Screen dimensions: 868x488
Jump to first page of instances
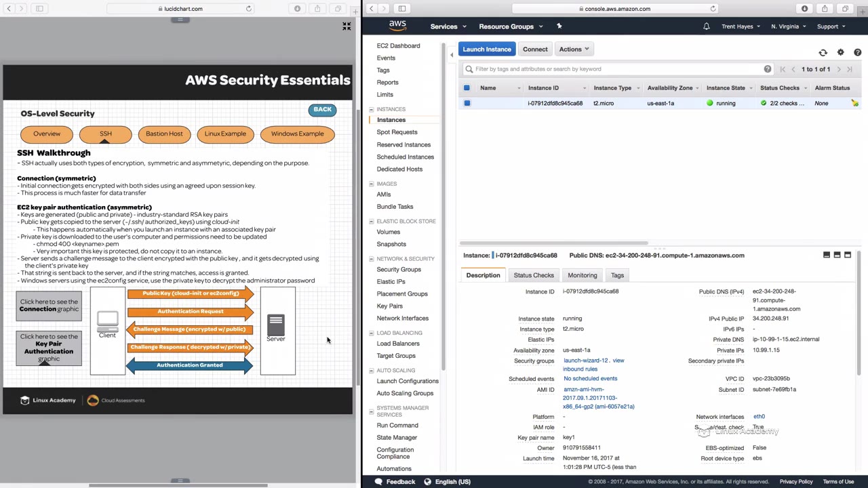tap(783, 69)
